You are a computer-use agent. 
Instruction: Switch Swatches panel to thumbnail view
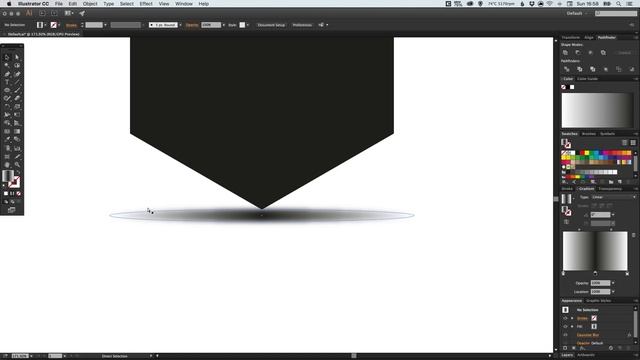click(633, 142)
